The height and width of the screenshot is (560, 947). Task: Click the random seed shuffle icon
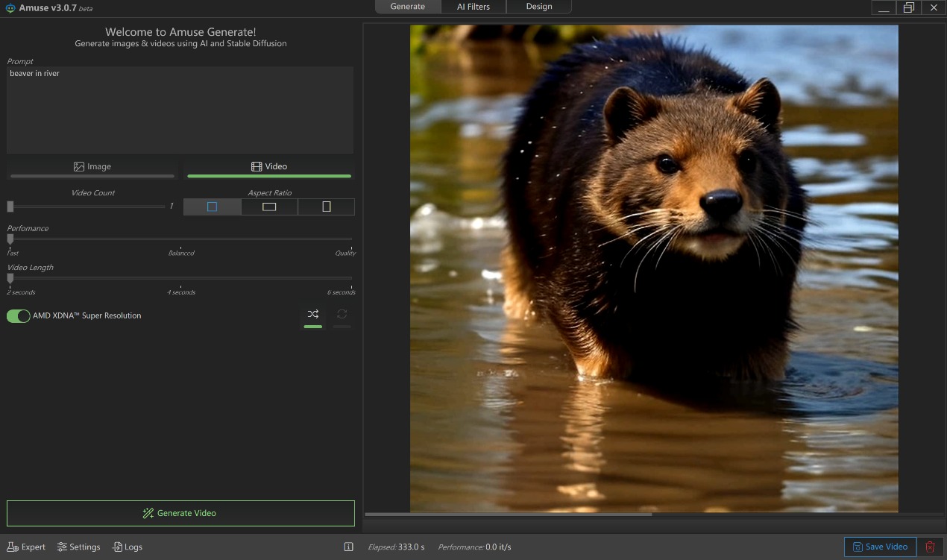click(313, 315)
